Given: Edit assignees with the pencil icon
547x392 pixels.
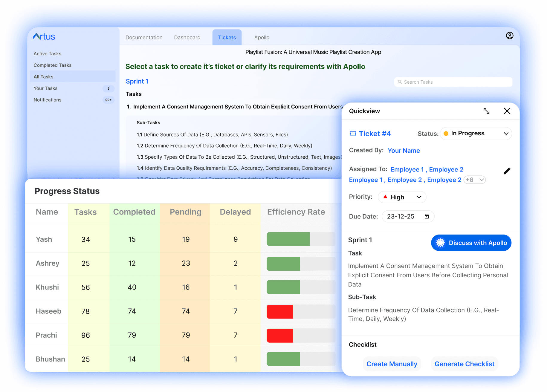Looking at the screenshot, I should pyautogui.click(x=507, y=171).
